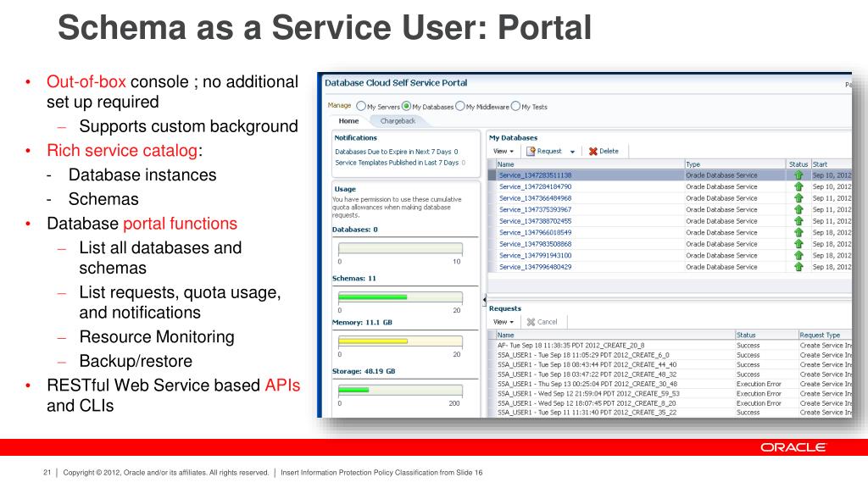Click the Storage usage bar
This screenshot has width=868, height=488.
pyautogui.click(x=400, y=390)
